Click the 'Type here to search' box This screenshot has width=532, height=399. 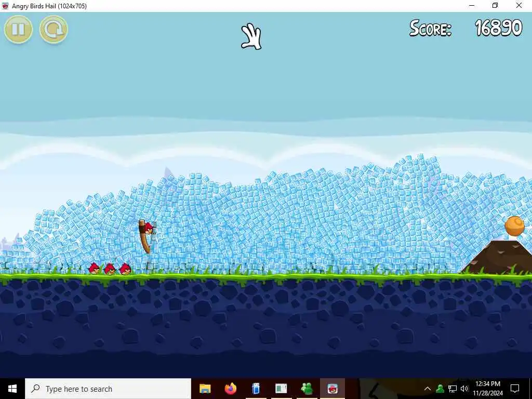pos(108,389)
